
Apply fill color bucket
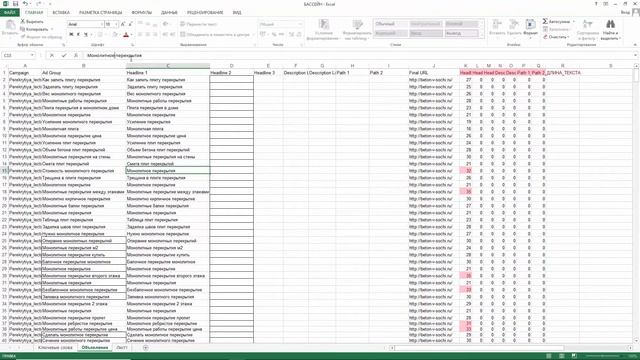click(x=115, y=35)
